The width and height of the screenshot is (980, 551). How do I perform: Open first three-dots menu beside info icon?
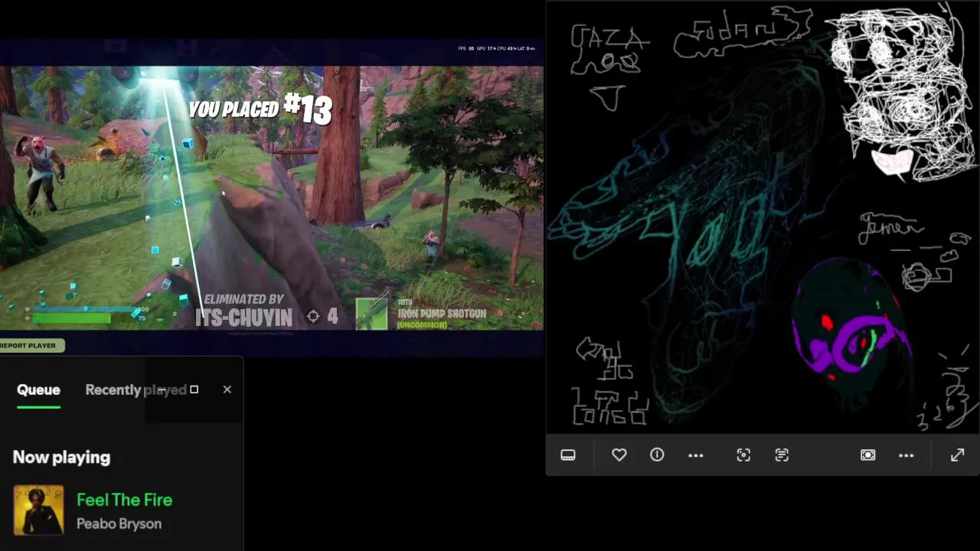coord(695,455)
